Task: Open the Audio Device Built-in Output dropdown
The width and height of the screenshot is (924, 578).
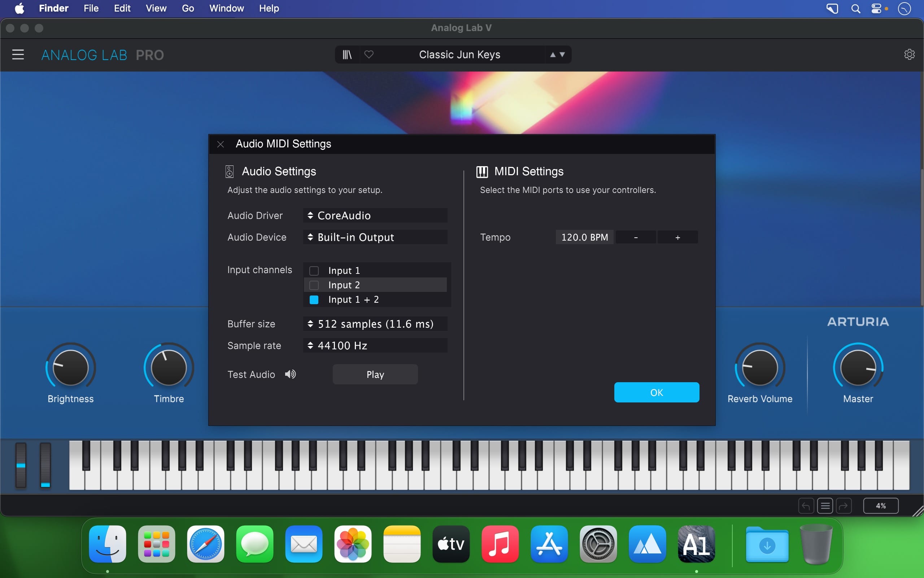Action: point(375,237)
